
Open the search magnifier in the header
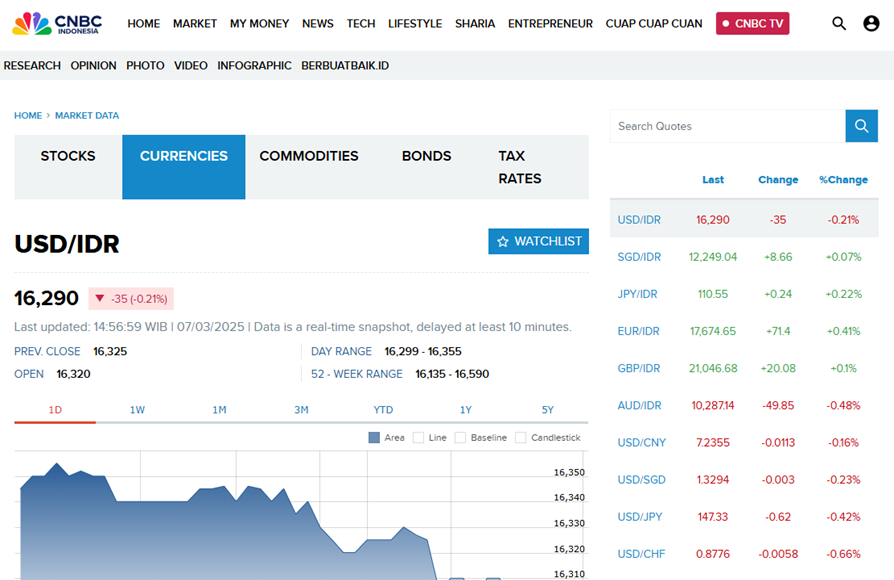(839, 23)
